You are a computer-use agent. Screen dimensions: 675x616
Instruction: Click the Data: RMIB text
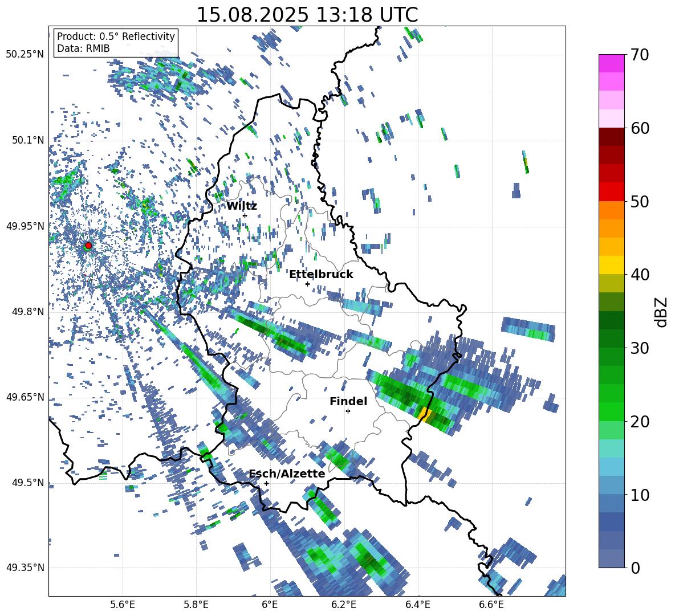click(x=83, y=48)
